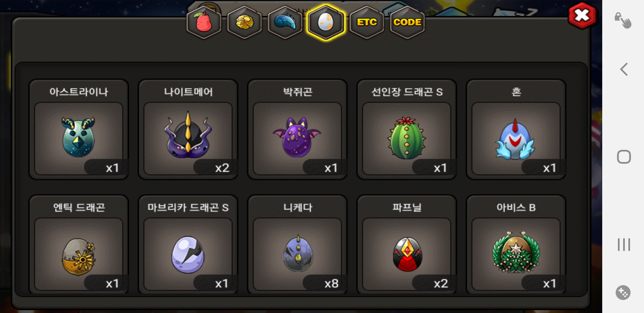Select the gear-covered 엔틱 드래곤 egg
This screenshot has width=644, height=313.
[79, 245]
